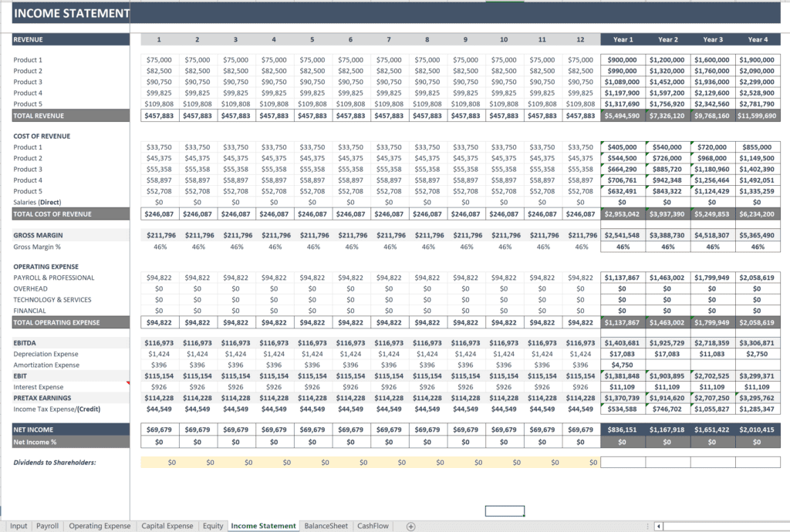Image resolution: width=790 pixels, height=532 pixels.
Task: Click Year 1 Product 1 revenue $900,000
Action: (623, 60)
